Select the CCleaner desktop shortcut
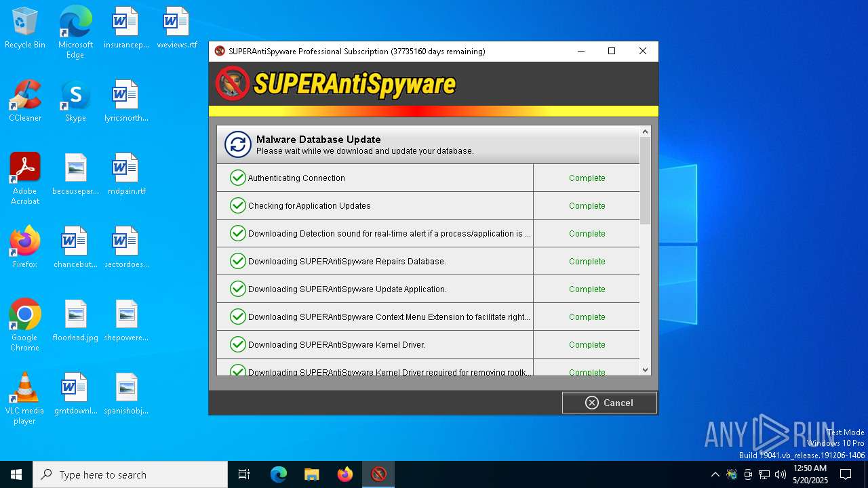868x488 pixels. coord(25,101)
